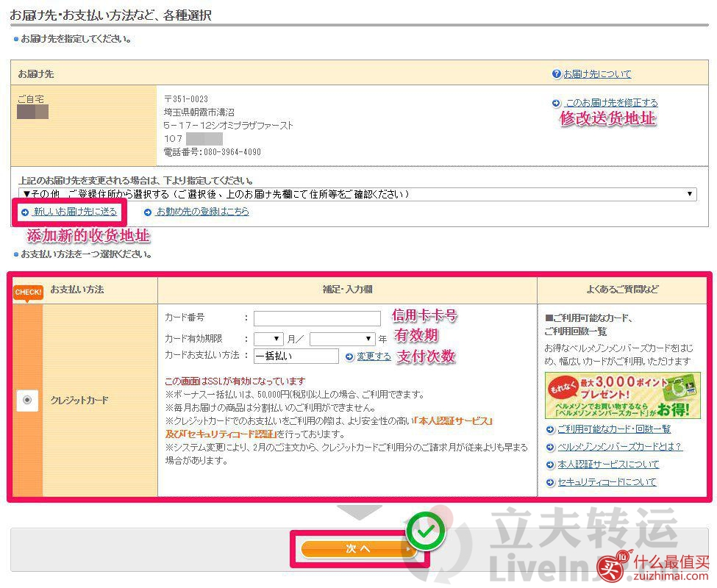Open ご利用可能なカード・回数一覧 link
Viewport: 717px width, 588px height.
coord(614,429)
